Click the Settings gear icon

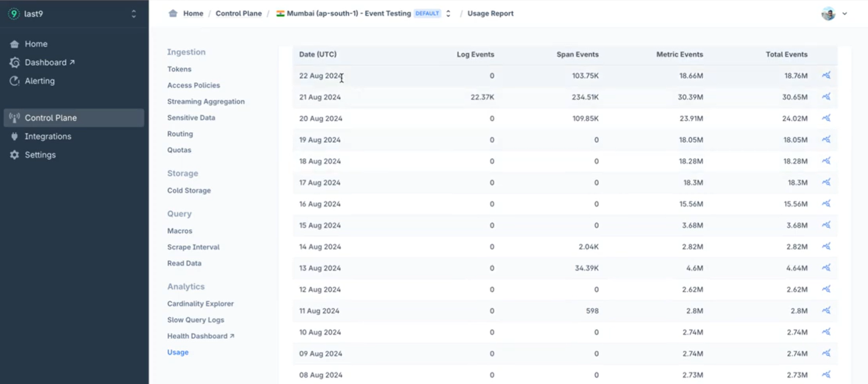tap(15, 155)
